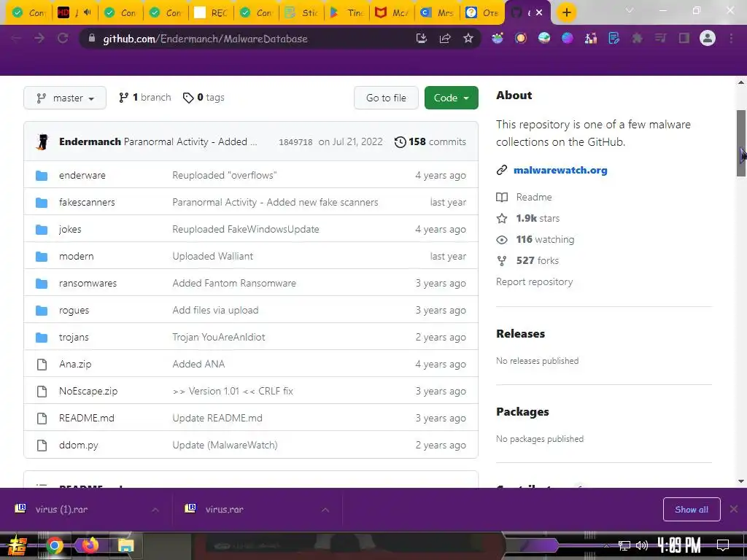Open the Ana.zip file

[x=75, y=365]
